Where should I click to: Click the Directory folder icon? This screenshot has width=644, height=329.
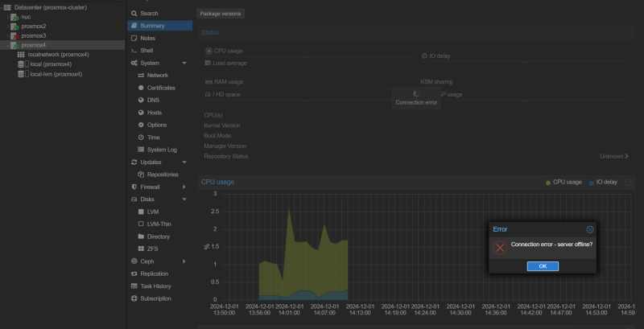point(141,236)
